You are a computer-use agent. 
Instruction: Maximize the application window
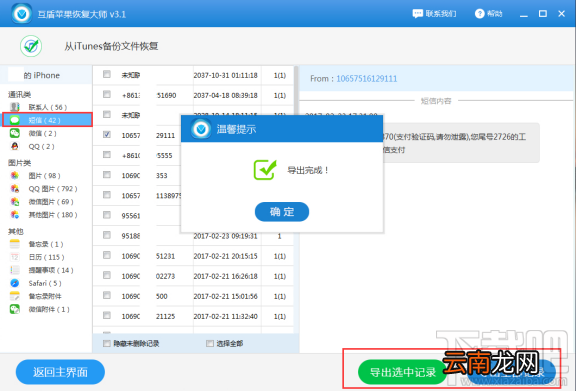pyautogui.click(x=543, y=14)
